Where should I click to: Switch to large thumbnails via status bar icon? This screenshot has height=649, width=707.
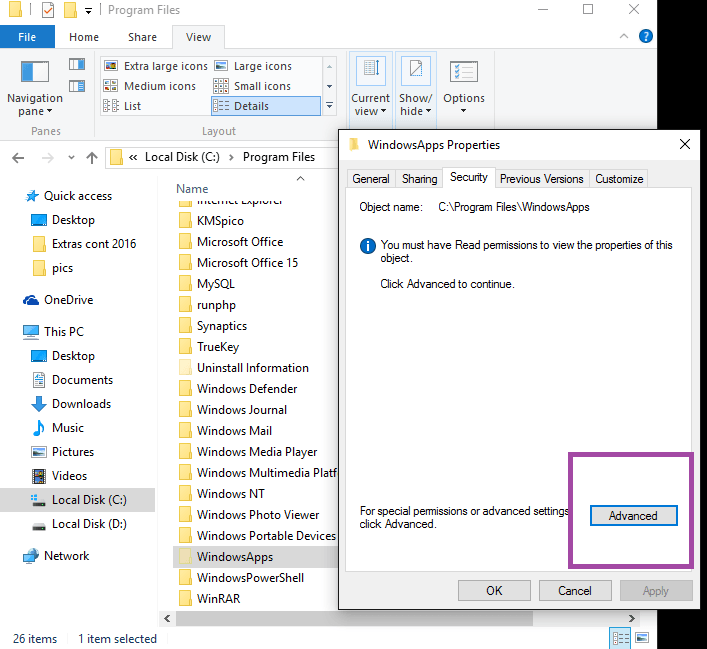click(x=642, y=638)
